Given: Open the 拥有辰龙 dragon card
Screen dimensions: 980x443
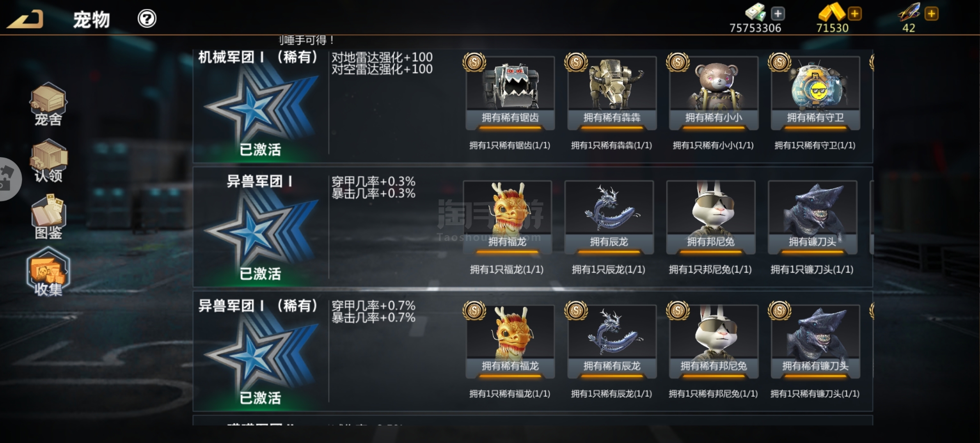Looking at the screenshot, I should pos(609,217).
